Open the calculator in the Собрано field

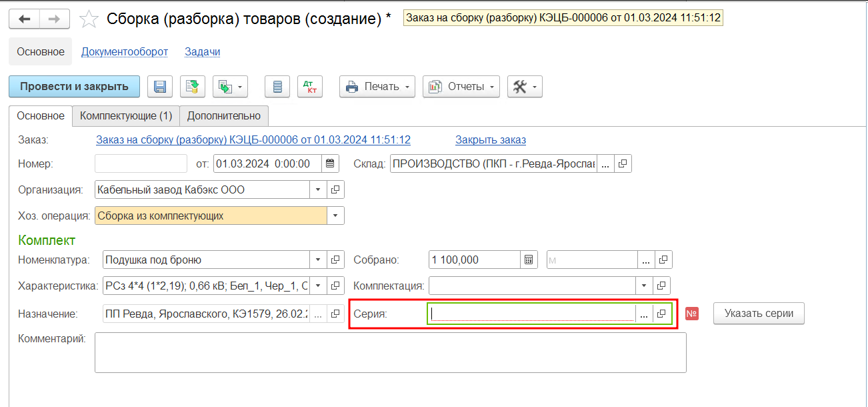529,260
